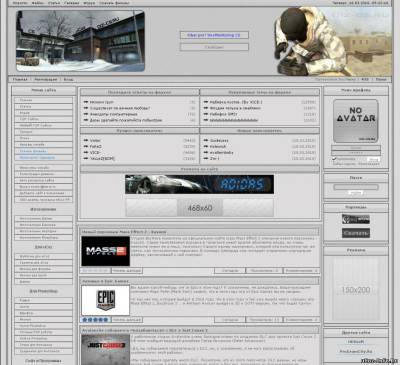Click the ADIDAS car advertisement banner
This screenshot has height=365, width=400.
coord(200,184)
